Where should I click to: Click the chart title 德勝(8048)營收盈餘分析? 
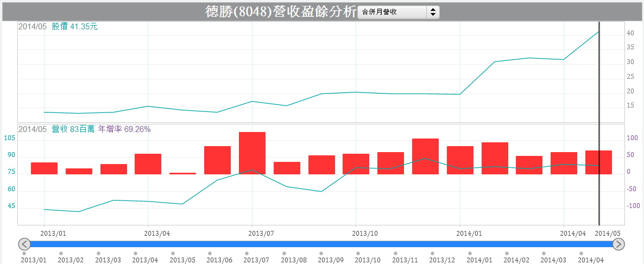tap(281, 11)
